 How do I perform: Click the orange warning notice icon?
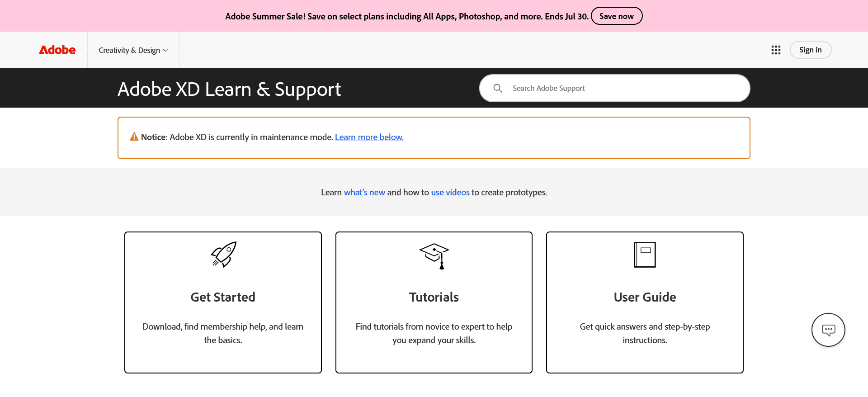(x=134, y=137)
